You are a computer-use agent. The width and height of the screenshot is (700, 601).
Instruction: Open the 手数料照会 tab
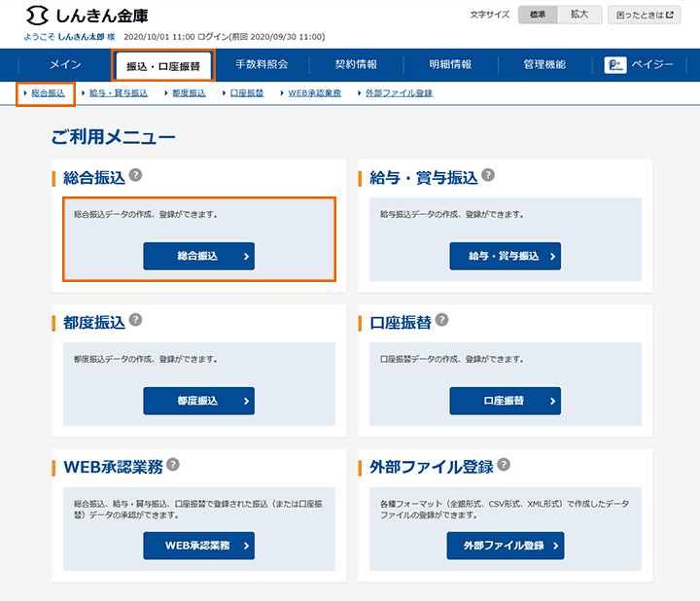(262, 65)
